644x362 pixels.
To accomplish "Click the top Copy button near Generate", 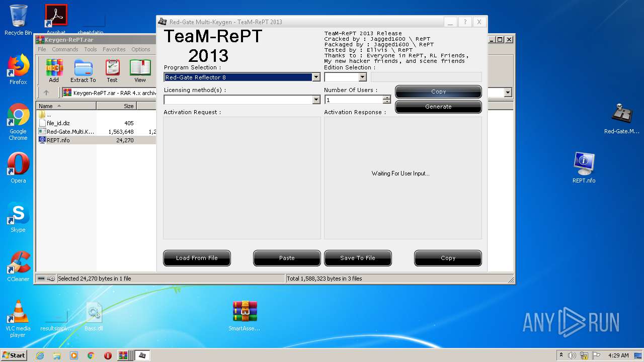I will 438,92.
